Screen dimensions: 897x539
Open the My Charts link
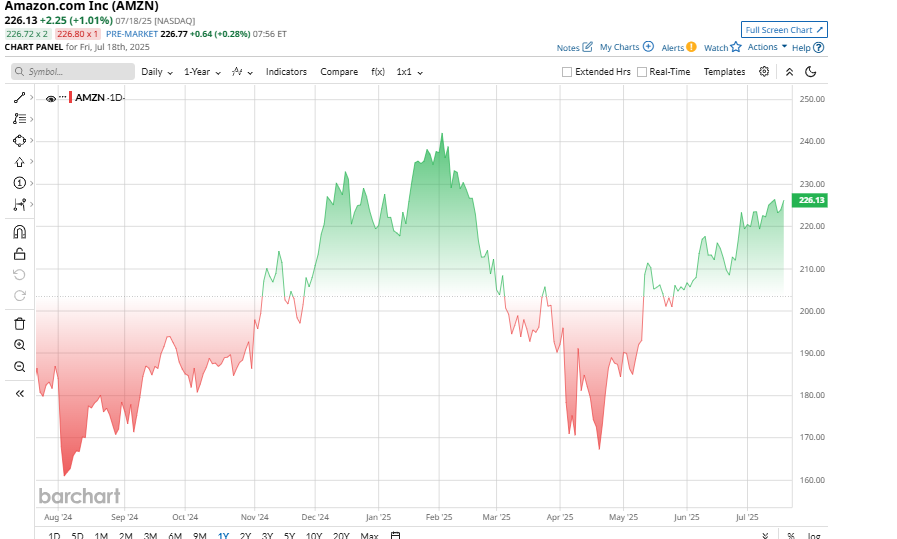620,47
